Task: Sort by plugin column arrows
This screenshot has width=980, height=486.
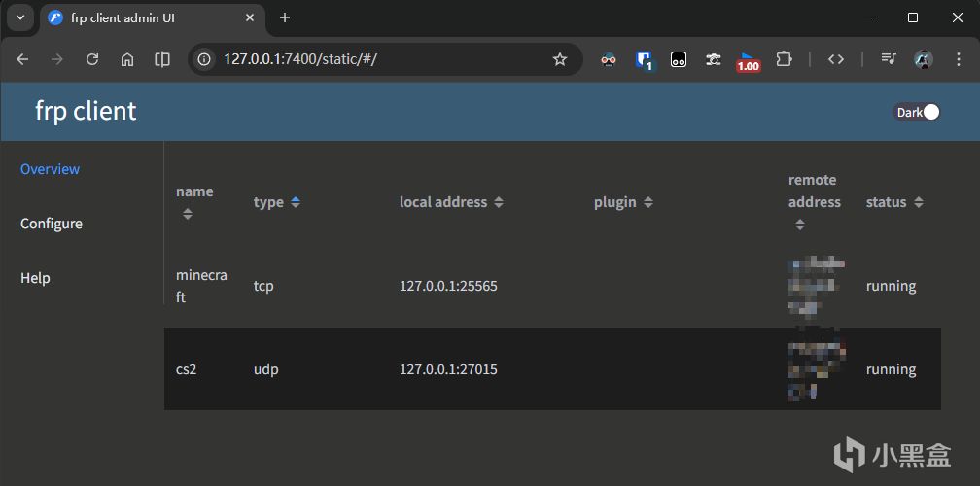Action: tap(648, 202)
